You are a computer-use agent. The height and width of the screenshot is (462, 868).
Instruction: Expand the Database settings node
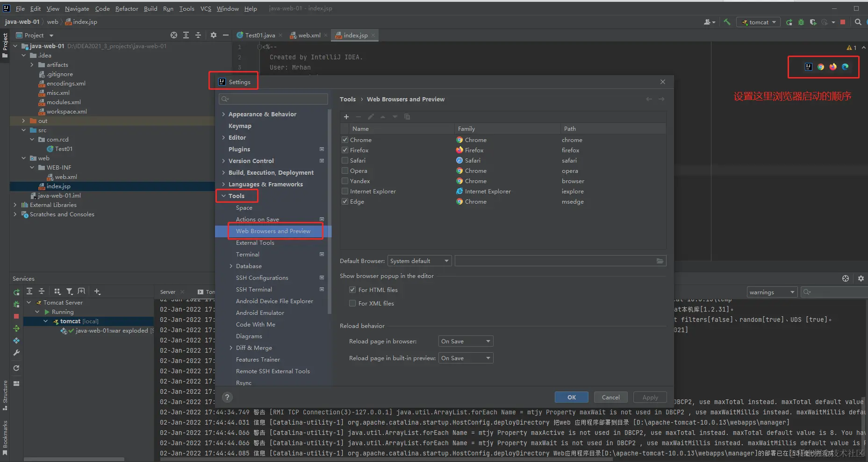tap(231, 266)
